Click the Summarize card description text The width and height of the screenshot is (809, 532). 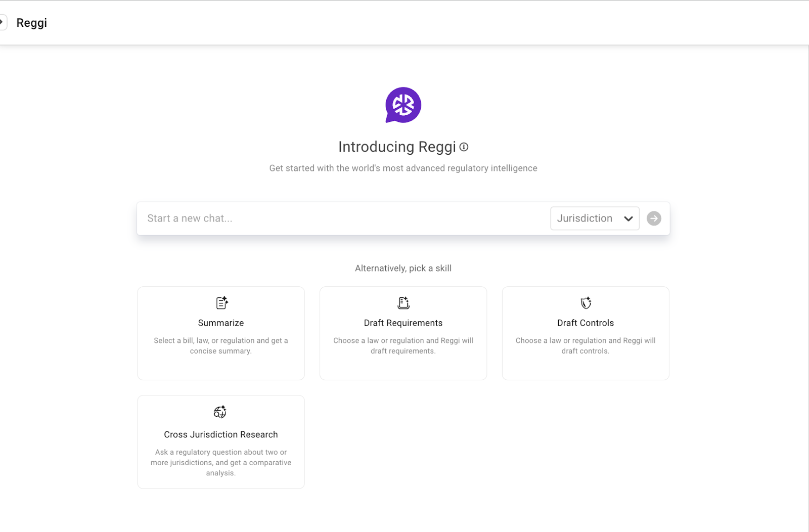point(221,346)
